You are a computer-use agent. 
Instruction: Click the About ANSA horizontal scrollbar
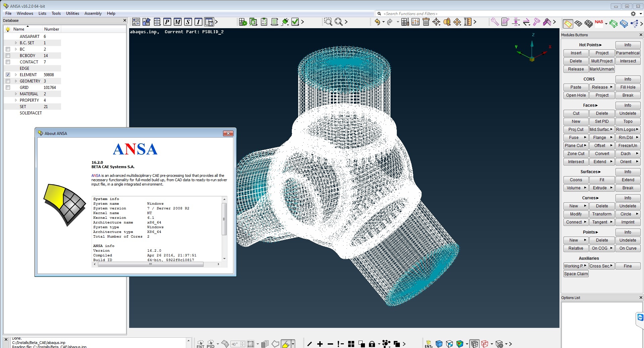(151, 264)
